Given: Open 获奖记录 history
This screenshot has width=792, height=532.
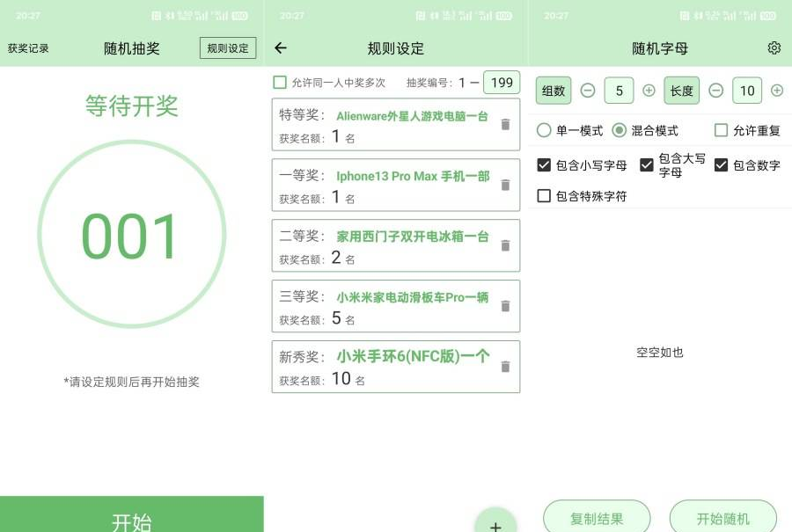Looking at the screenshot, I should pos(29,48).
